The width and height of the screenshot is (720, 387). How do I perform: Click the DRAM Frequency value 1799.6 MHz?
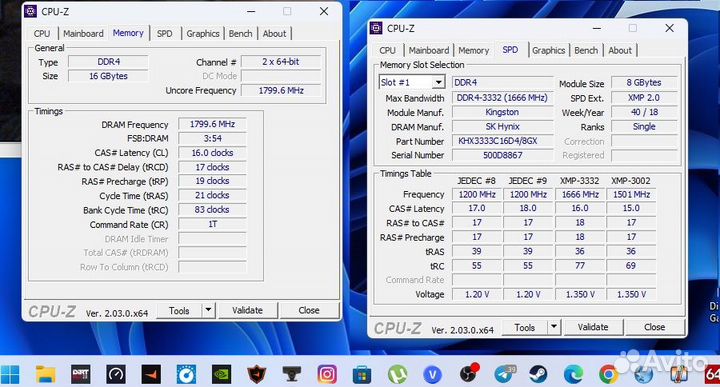212,124
